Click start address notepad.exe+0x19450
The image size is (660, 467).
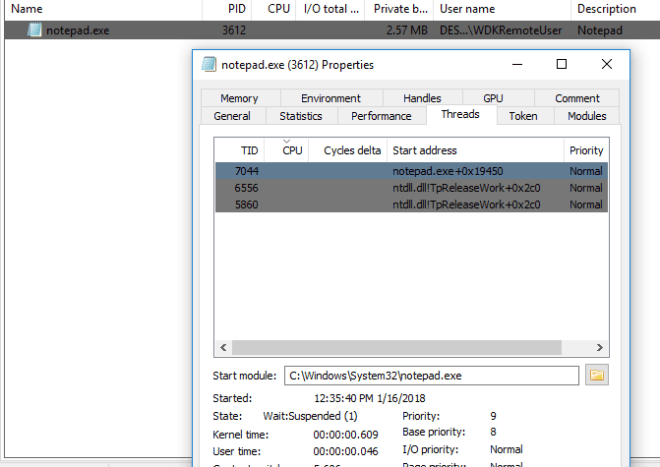coord(448,171)
